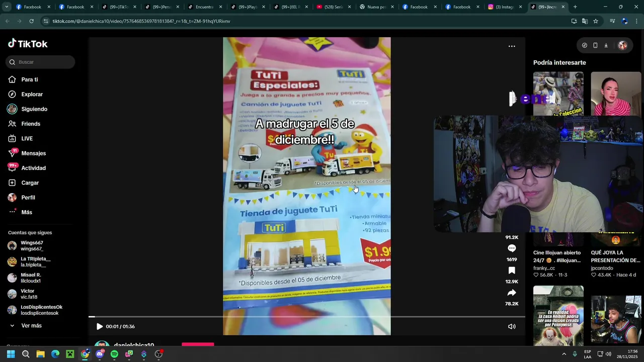
Task: Open the Cine Illojuan abierto 24/7 video
Action: tap(557, 256)
